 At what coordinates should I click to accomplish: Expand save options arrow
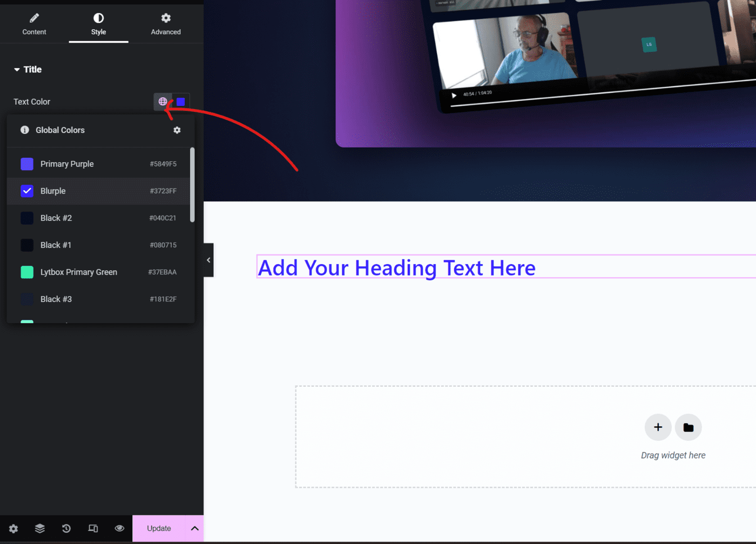tap(195, 528)
